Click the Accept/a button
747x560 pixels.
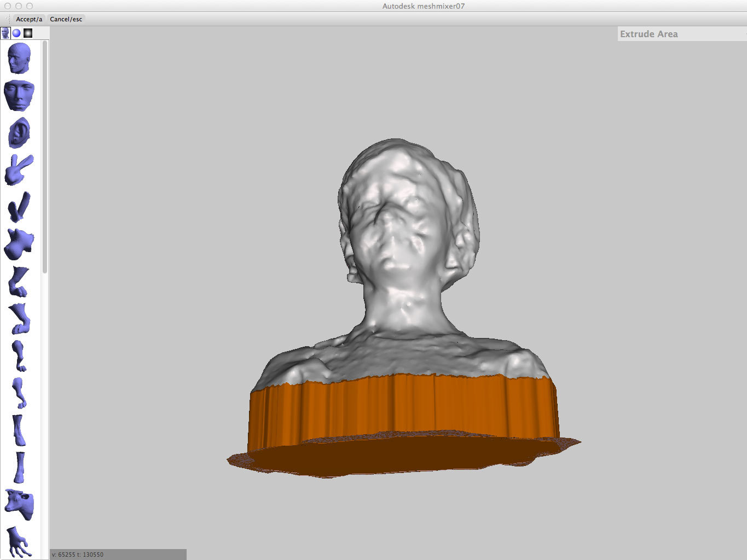point(29,19)
